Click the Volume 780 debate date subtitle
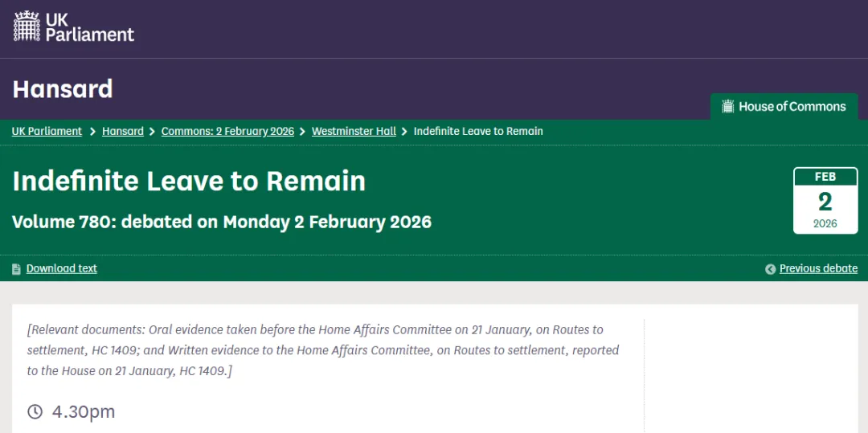 pyautogui.click(x=222, y=222)
